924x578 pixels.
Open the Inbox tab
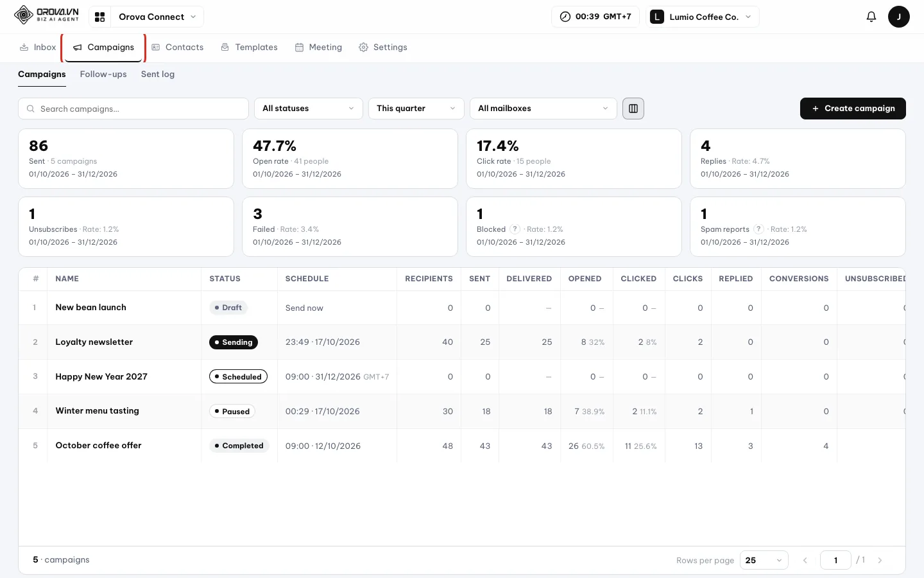click(x=38, y=47)
